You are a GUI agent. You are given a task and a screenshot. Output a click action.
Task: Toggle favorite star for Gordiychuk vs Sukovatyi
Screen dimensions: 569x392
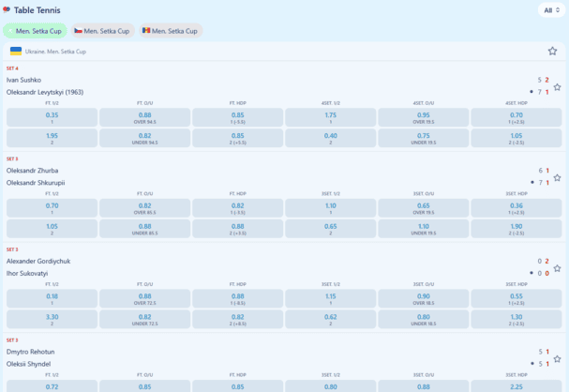click(557, 268)
